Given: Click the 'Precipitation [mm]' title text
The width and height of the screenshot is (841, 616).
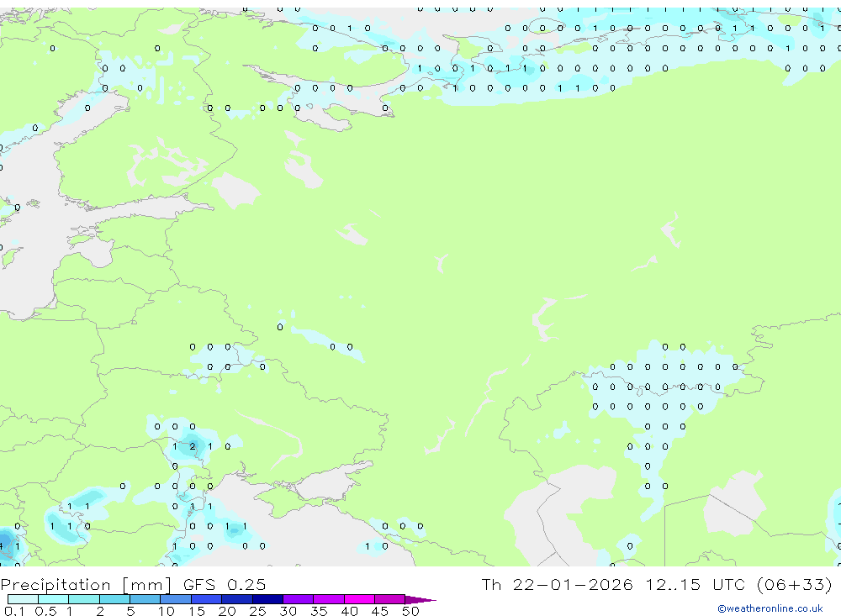Looking at the screenshot, I should 86,585.
